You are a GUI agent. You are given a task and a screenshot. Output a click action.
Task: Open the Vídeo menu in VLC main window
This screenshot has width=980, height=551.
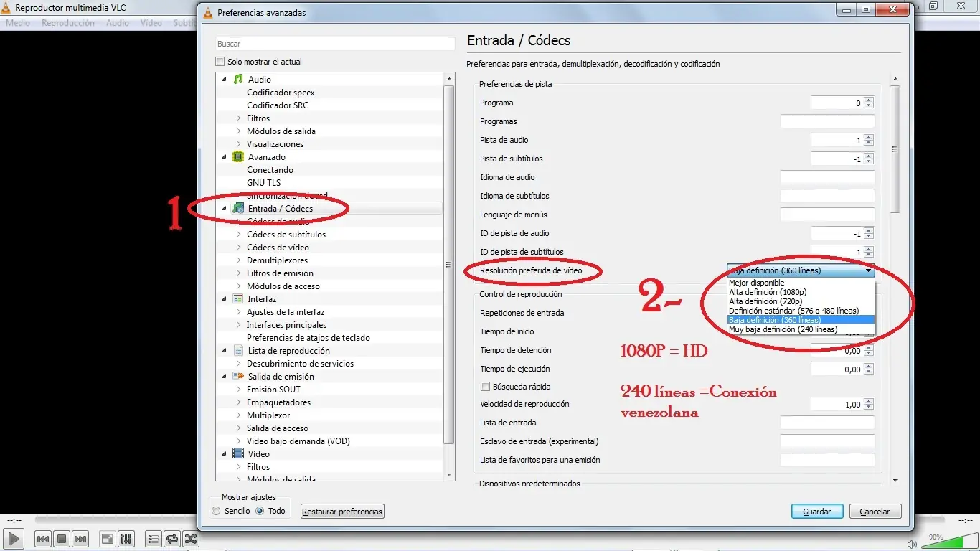pos(151,23)
